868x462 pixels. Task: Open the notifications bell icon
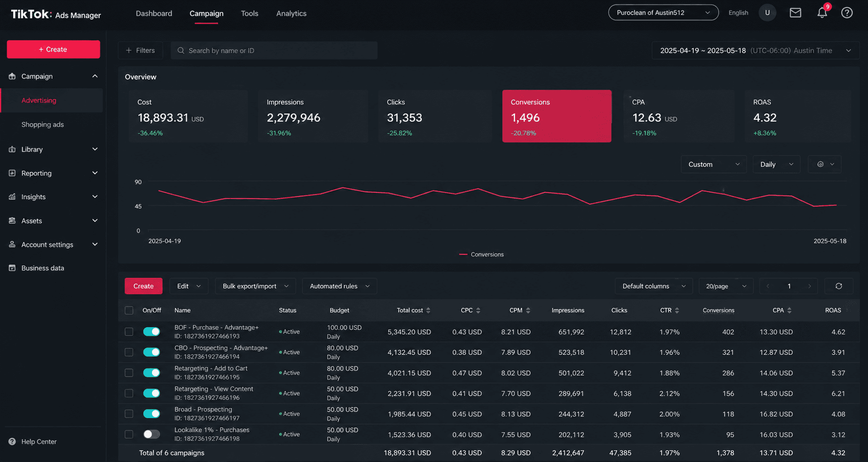[x=822, y=13]
